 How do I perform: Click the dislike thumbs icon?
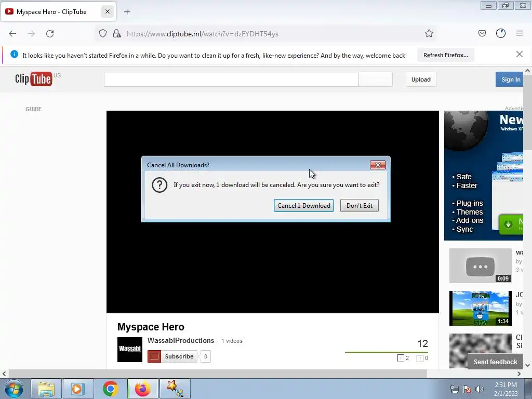(x=420, y=358)
